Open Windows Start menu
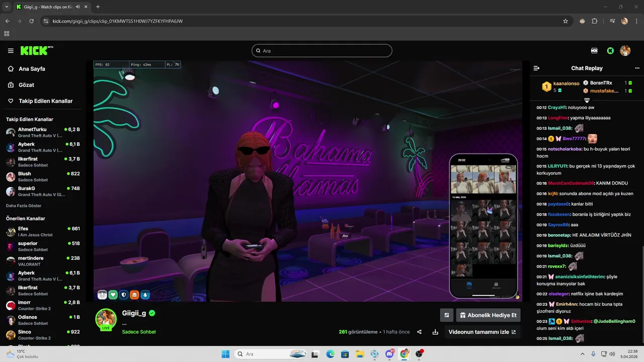Image resolution: width=644 pixels, height=362 pixels. click(225, 354)
